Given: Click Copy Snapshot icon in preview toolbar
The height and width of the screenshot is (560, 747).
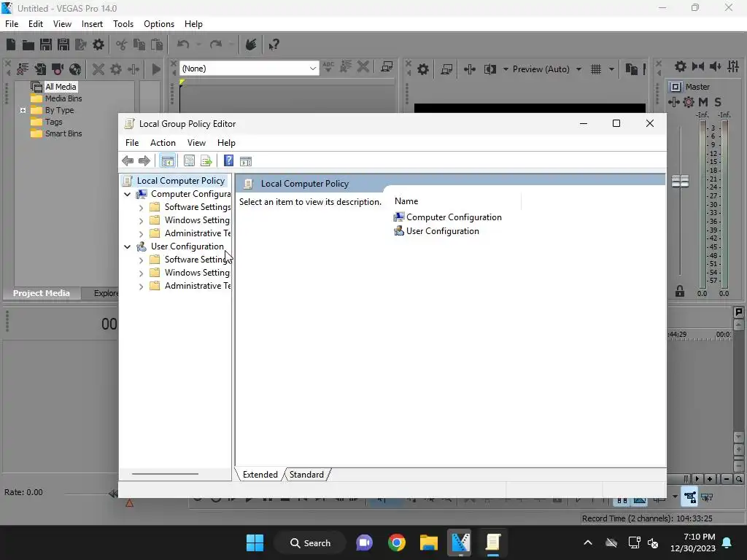Looking at the screenshot, I should pos(631,69).
